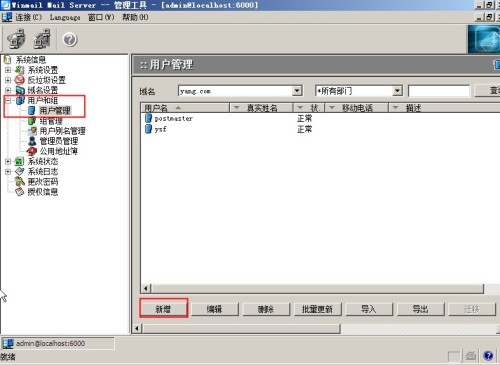This screenshot has width=500, height=365.
Task: Select the ysf user row
Action: coord(320,129)
